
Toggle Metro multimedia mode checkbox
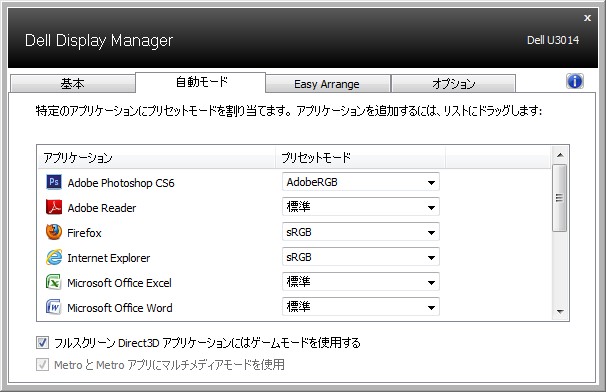click(x=42, y=365)
